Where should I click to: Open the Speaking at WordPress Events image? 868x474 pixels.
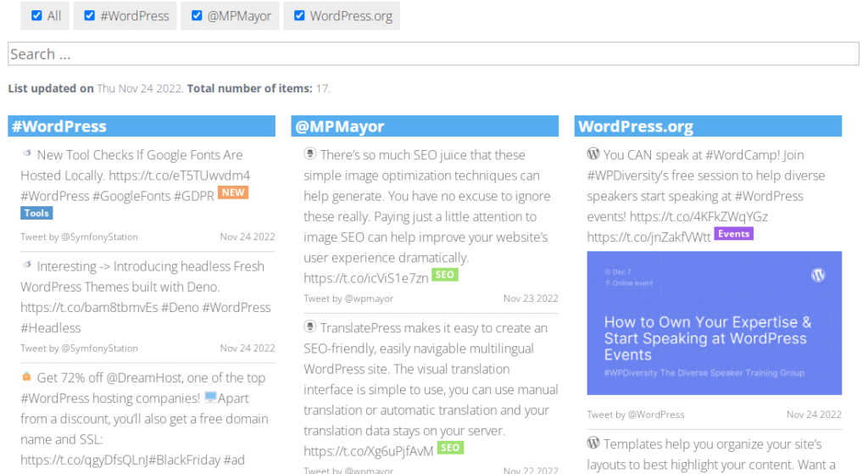point(714,323)
